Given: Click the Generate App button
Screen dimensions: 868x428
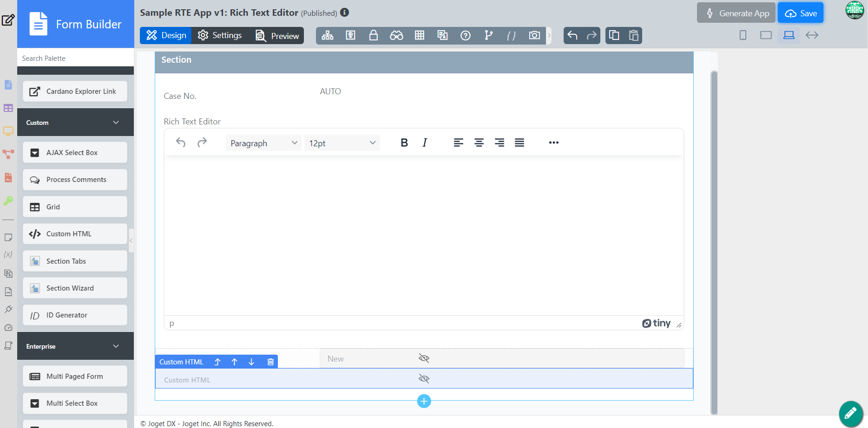Looking at the screenshot, I should 736,13.
